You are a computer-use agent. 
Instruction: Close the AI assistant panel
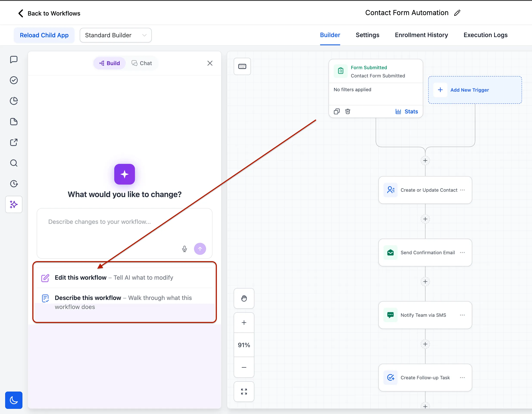click(x=210, y=63)
